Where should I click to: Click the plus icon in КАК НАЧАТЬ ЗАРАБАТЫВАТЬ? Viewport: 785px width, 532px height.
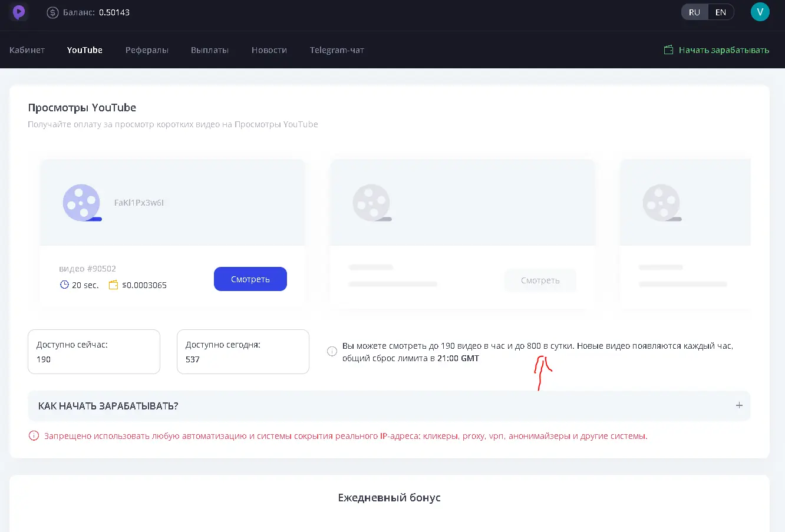tap(739, 405)
